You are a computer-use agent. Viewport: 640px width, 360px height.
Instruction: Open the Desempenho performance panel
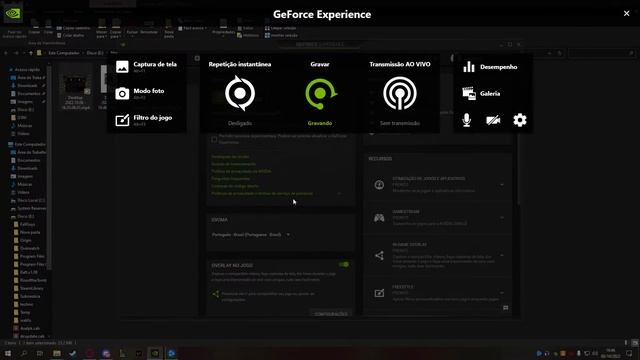coord(490,67)
